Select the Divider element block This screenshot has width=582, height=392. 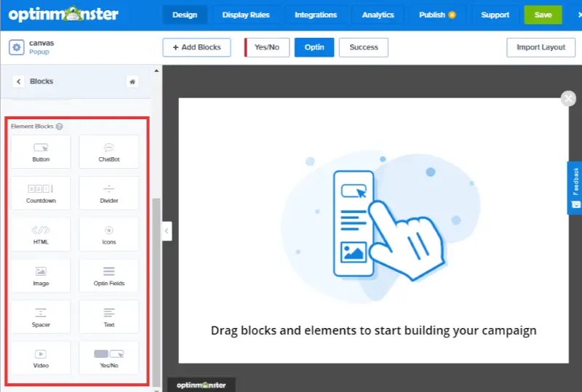coord(108,193)
